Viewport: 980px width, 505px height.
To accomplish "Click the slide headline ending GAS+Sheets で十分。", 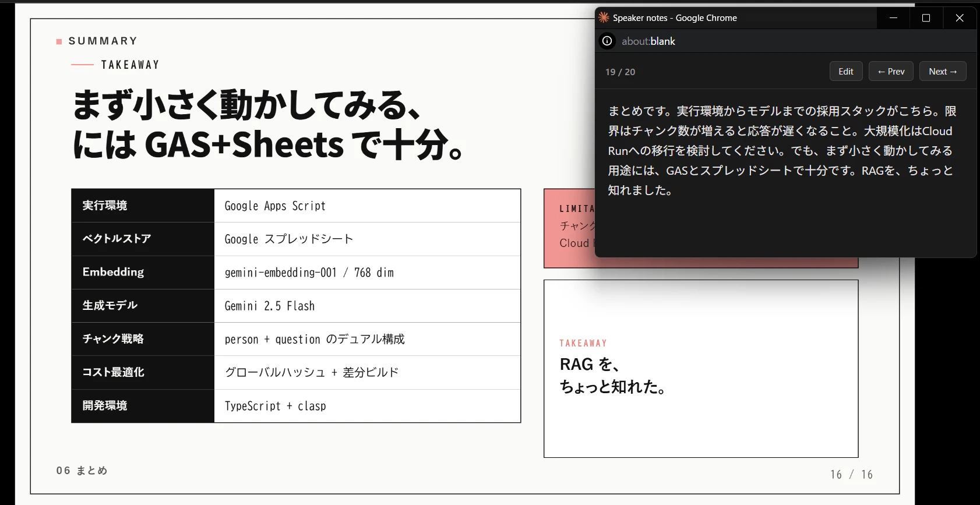I will 269,124.
